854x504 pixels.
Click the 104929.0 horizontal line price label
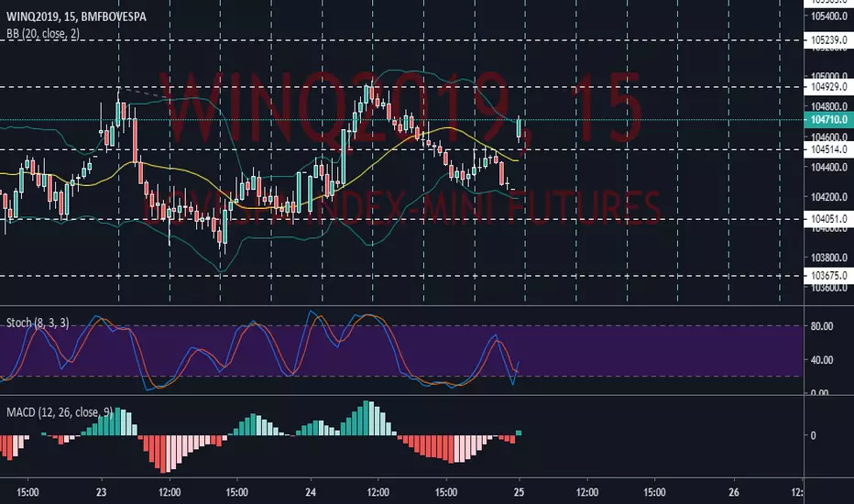pyautogui.click(x=828, y=87)
